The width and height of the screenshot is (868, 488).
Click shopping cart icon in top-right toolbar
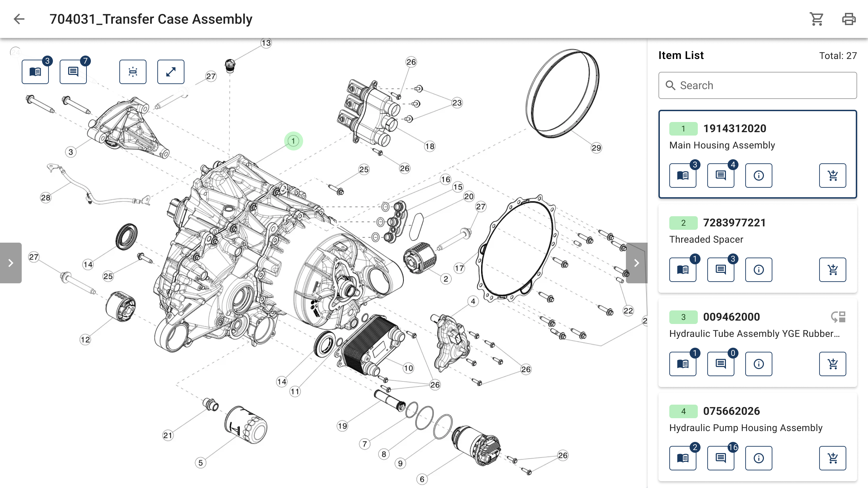tap(817, 19)
